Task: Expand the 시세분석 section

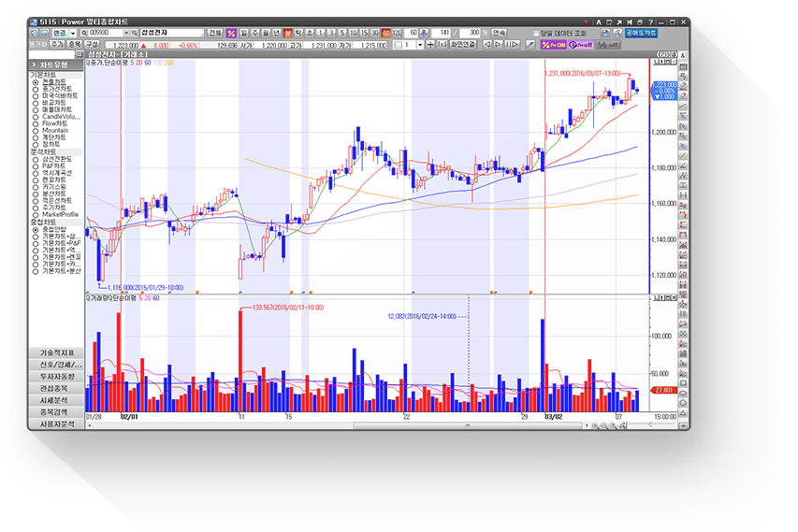Action: 56,400
